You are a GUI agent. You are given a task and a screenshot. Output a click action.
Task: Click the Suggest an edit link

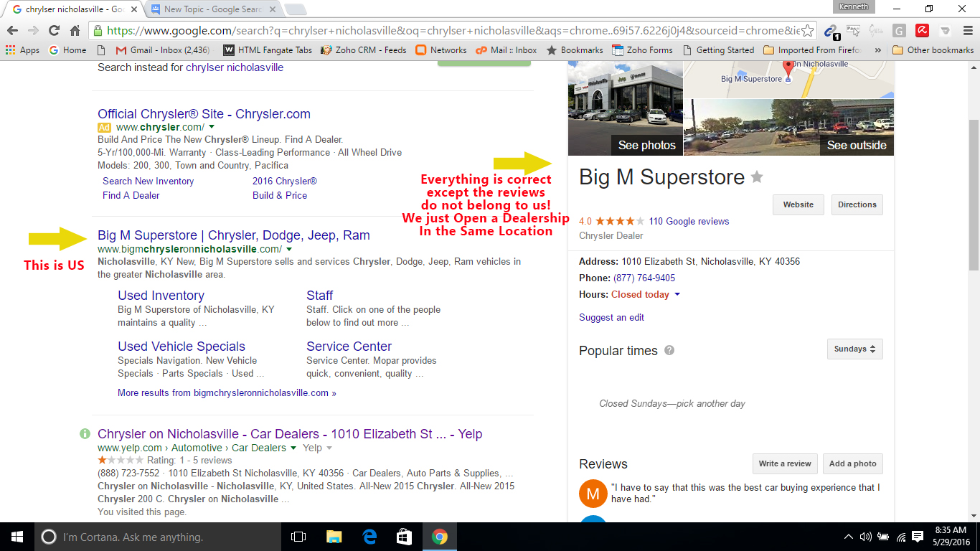point(611,317)
